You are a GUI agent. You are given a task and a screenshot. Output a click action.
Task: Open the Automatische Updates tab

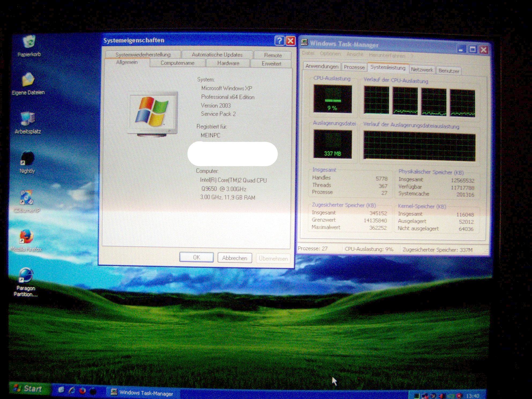point(217,55)
